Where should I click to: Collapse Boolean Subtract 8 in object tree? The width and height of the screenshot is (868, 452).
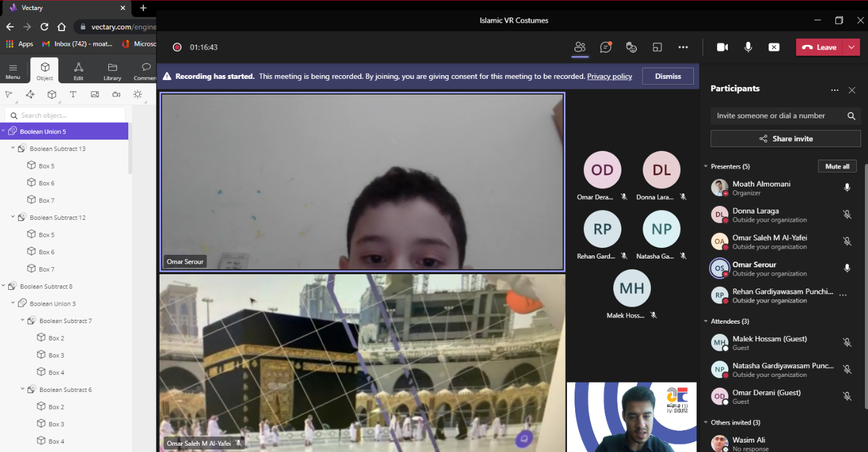pos(3,286)
